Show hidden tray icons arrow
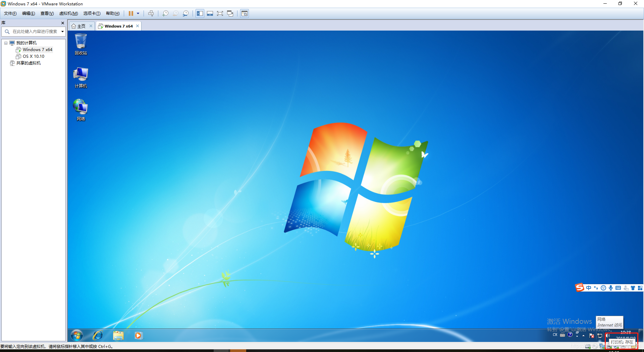The width and height of the screenshot is (644, 352). [x=584, y=336]
